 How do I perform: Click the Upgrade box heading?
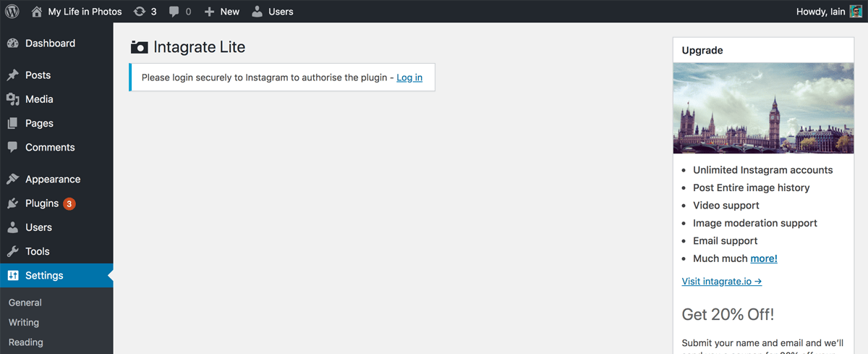click(702, 51)
